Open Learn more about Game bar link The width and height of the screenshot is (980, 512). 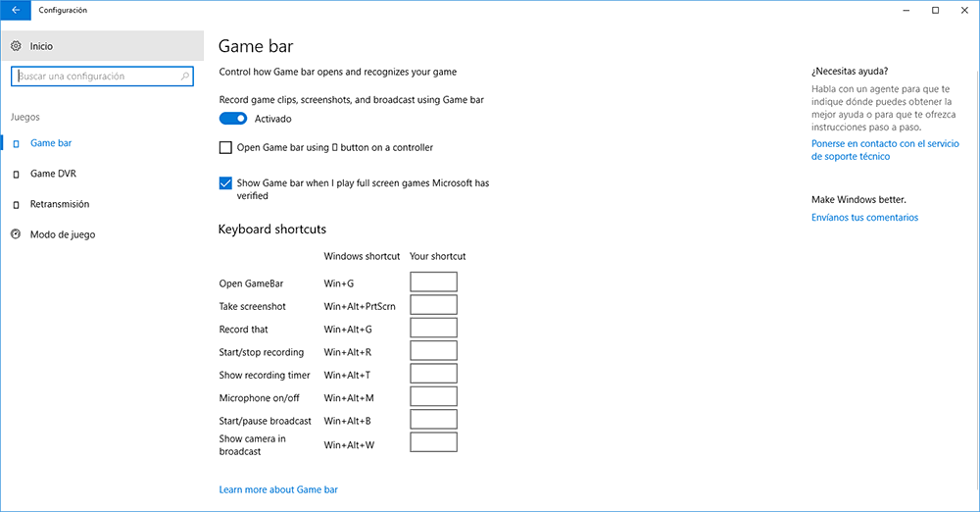278,489
